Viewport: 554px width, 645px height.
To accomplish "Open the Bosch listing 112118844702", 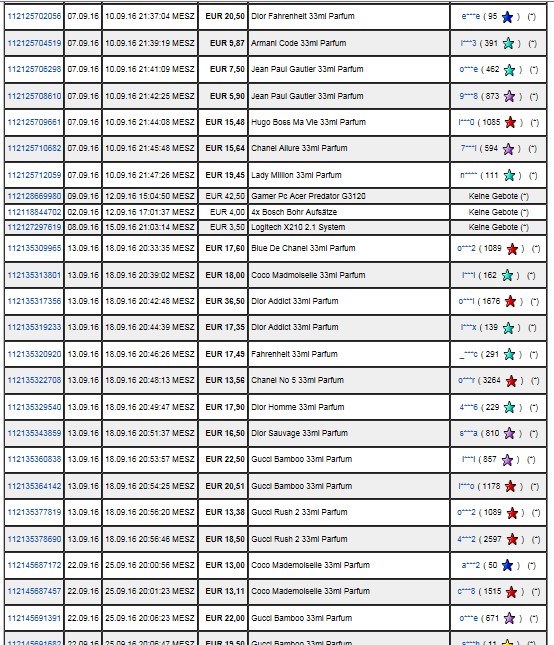I will (x=34, y=212).
